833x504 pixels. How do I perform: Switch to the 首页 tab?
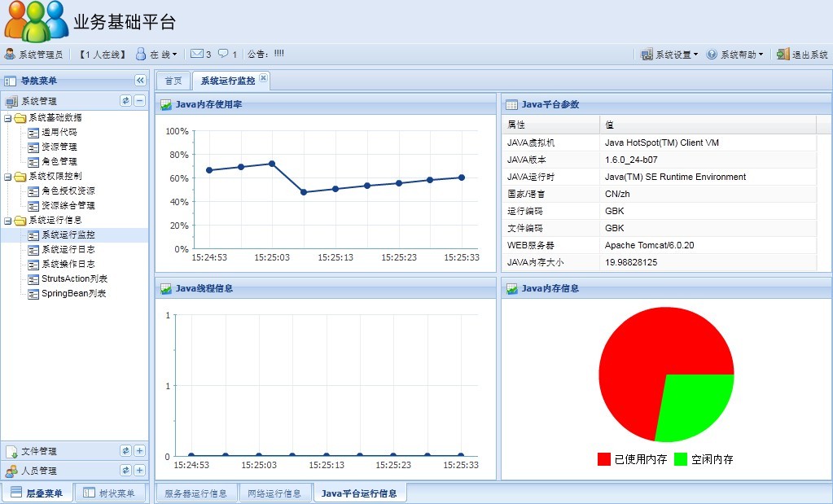[173, 81]
